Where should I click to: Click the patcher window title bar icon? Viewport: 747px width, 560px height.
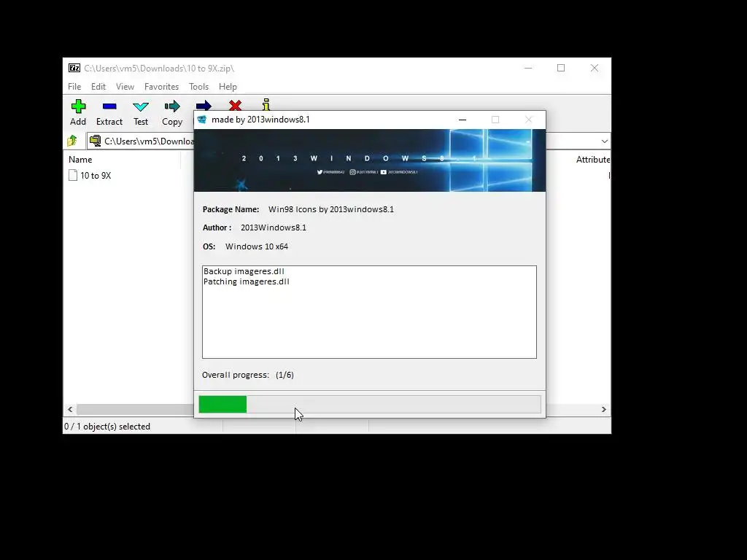[202, 120]
